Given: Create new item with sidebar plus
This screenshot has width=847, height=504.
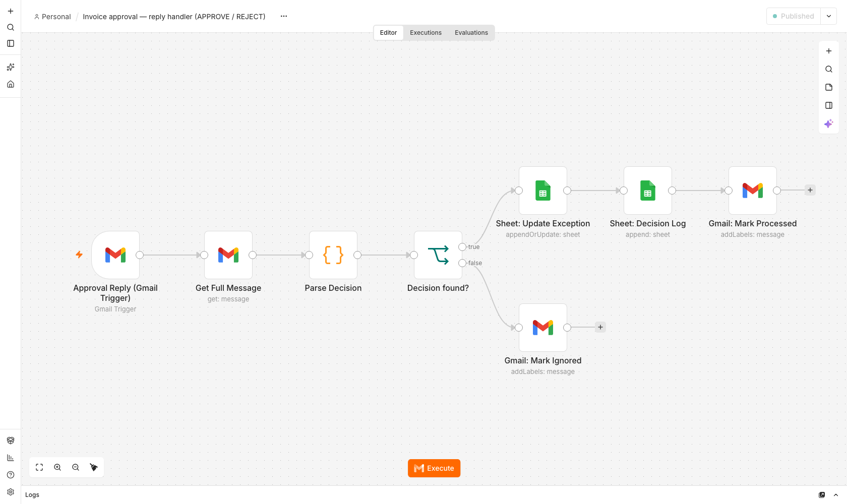Looking at the screenshot, I should [11, 11].
